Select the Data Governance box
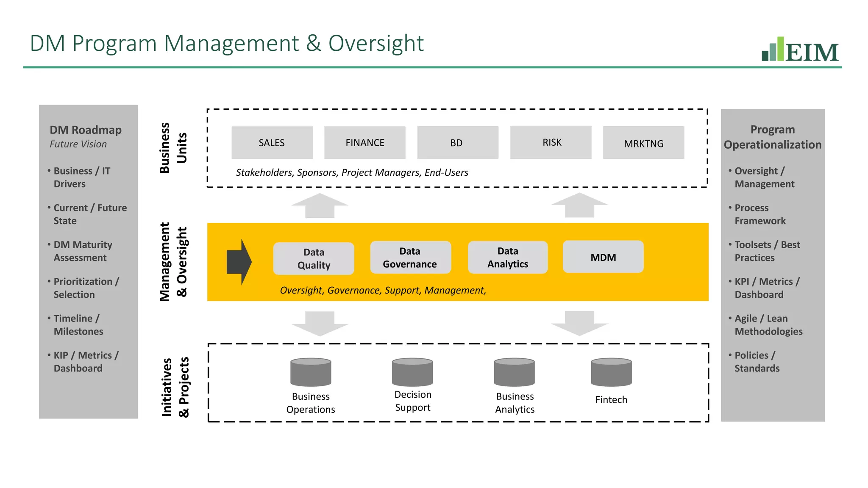 click(410, 258)
